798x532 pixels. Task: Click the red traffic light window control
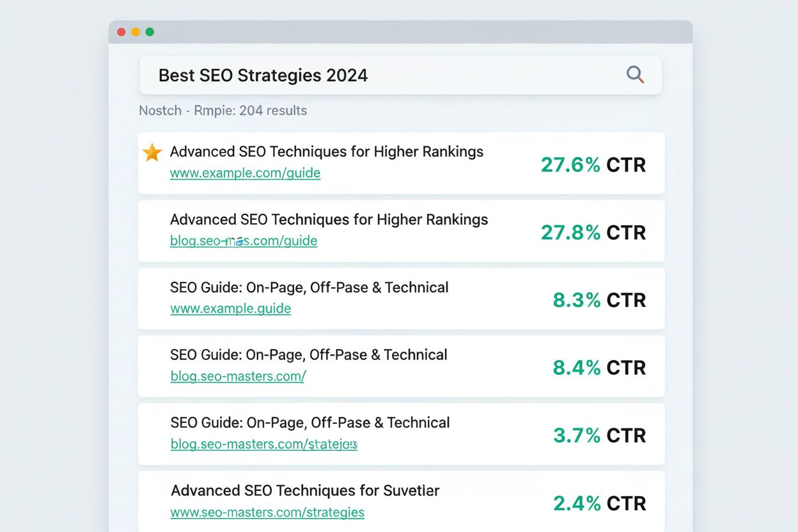coord(121,31)
